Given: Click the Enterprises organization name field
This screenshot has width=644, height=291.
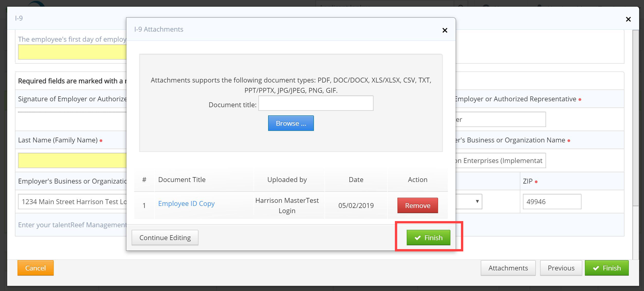Looking at the screenshot, I should coord(500,161).
